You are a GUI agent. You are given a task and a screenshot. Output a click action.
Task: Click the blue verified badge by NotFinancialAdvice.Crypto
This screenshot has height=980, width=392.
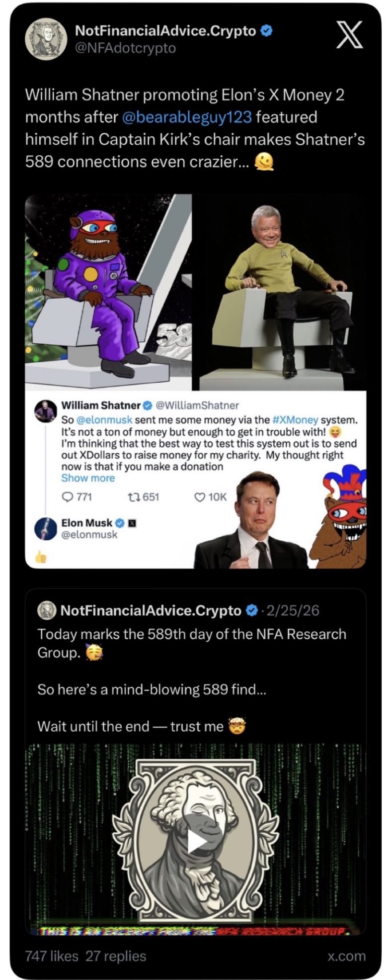coord(266,31)
